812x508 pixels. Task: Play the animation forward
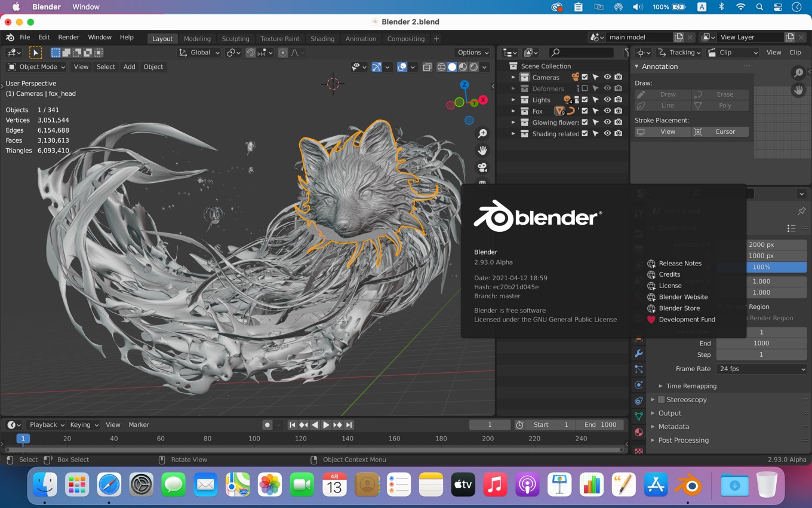326,425
